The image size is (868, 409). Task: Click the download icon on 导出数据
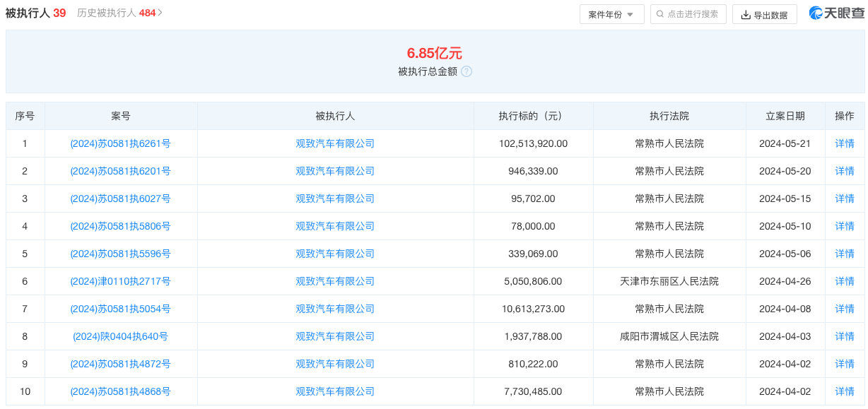tap(745, 15)
